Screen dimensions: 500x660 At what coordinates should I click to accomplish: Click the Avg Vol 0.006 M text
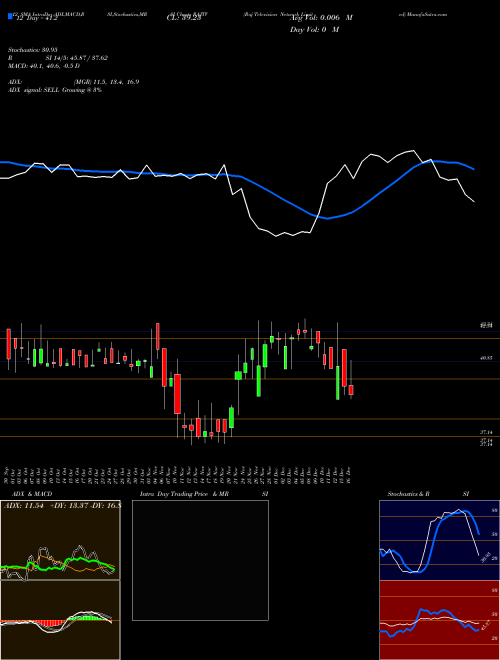321,18
